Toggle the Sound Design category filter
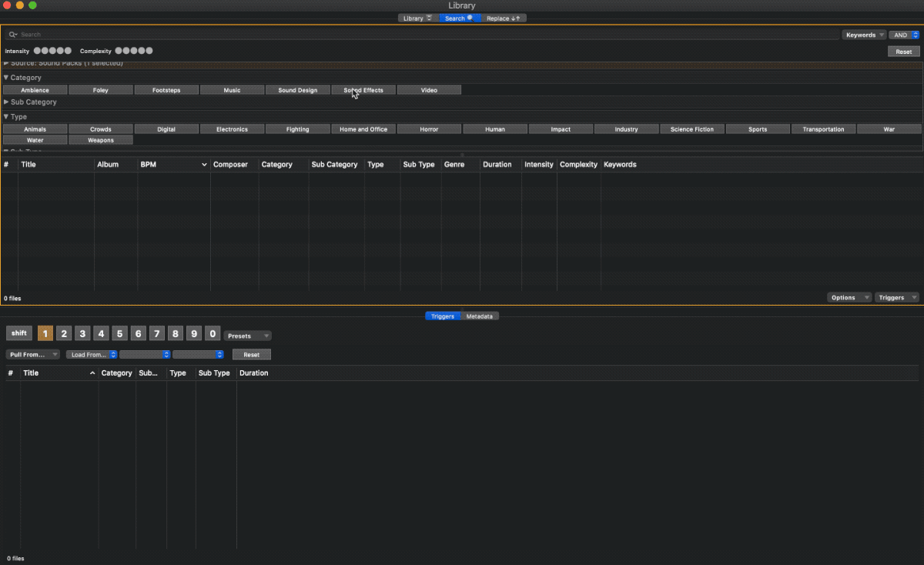 click(297, 90)
